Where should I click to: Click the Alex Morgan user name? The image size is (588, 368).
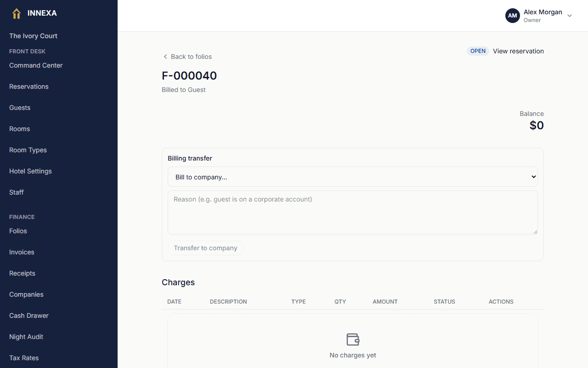click(x=543, y=12)
